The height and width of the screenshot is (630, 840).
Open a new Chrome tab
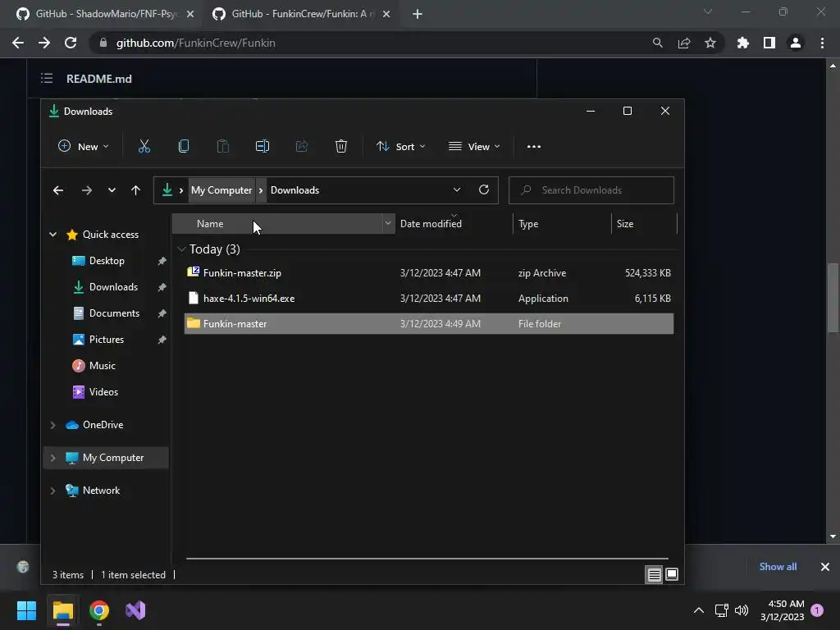coord(418,14)
